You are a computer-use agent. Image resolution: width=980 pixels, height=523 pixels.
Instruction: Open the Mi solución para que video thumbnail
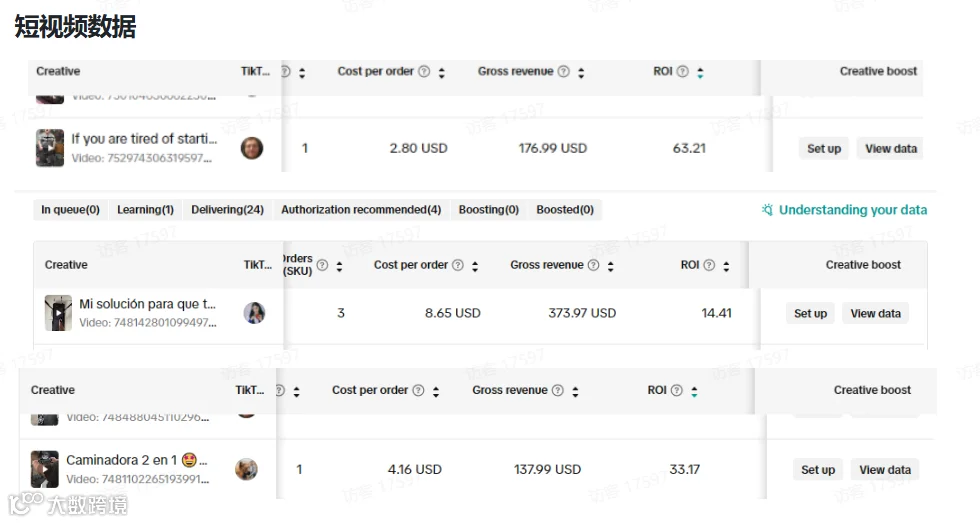[58, 313]
